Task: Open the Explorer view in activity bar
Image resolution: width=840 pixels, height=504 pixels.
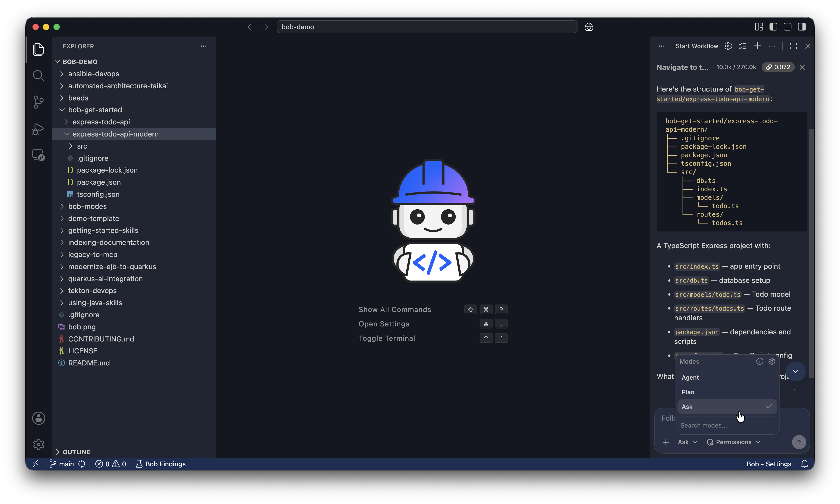Action: click(x=38, y=50)
